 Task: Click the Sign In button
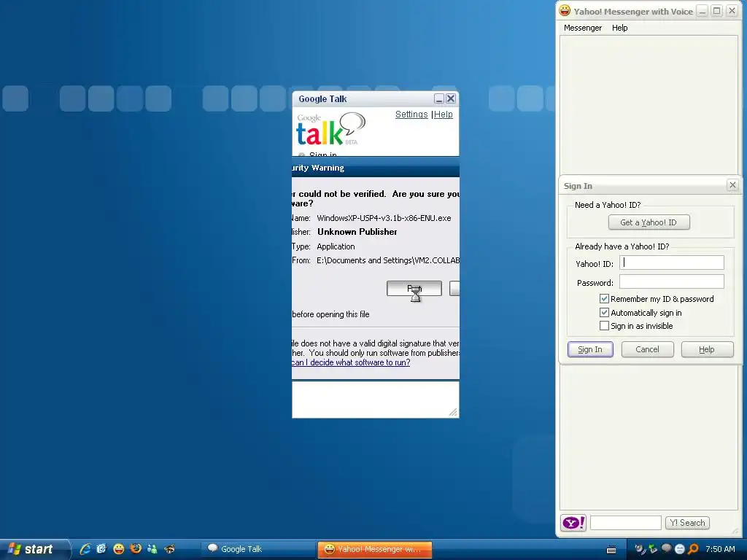coord(589,349)
